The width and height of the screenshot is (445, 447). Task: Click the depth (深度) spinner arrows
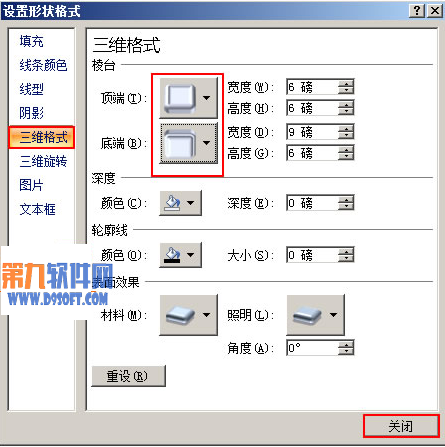346,203
